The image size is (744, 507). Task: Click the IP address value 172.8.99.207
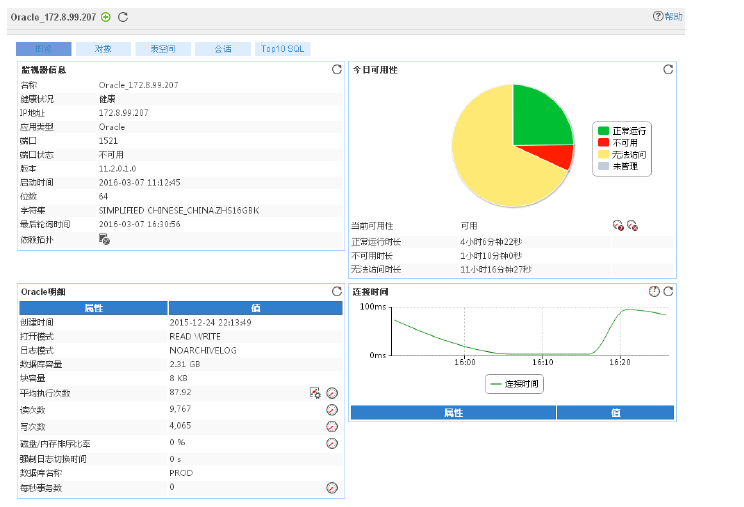tap(123, 113)
